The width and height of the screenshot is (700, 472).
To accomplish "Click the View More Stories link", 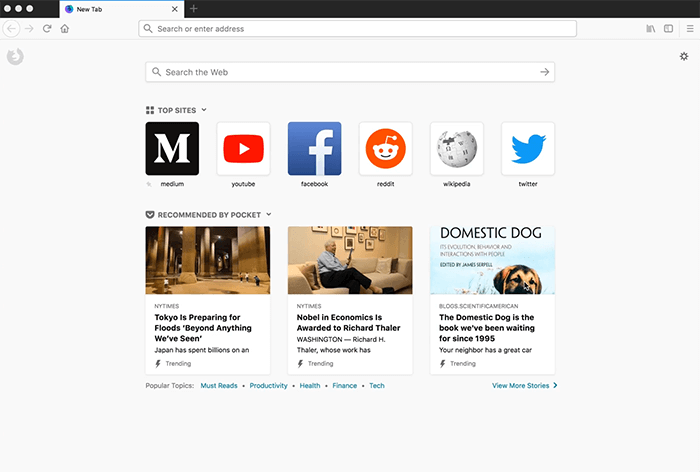I will click(x=524, y=385).
